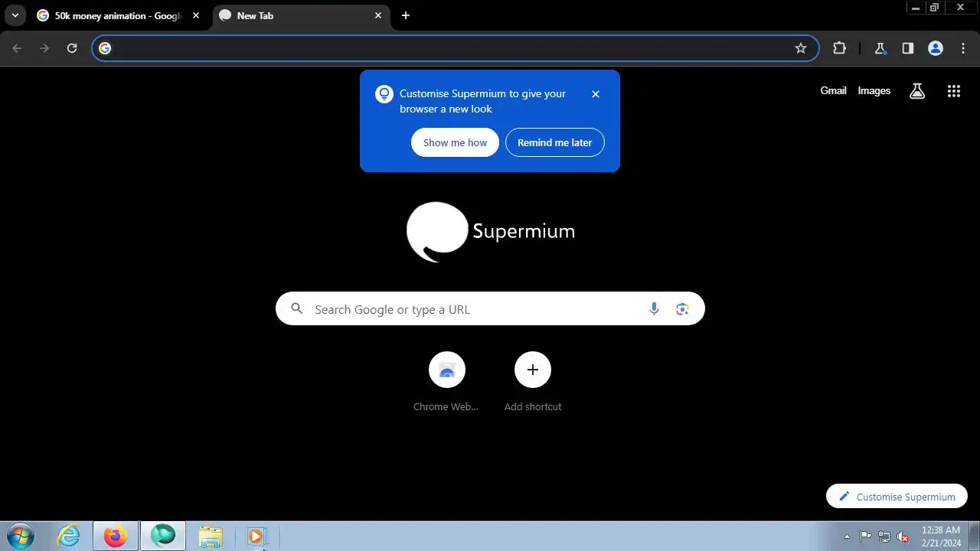Click the Add shortcut tile
Viewport: 980px width, 551px height.
533,382
